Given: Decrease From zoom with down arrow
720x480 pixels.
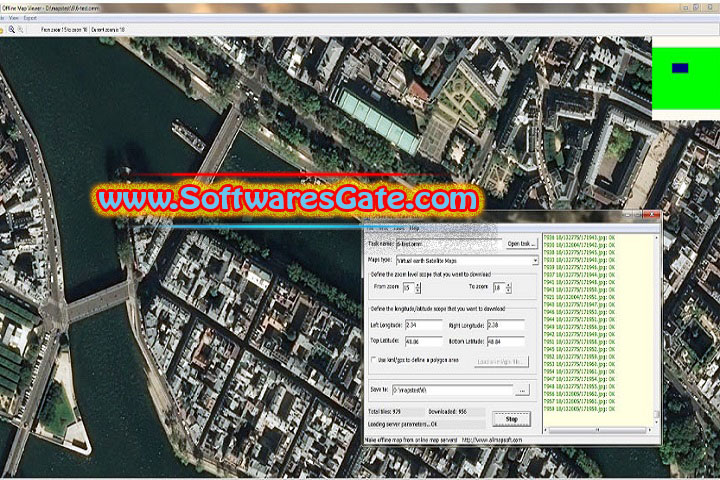Looking at the screenshot, I should click(417, 291).
